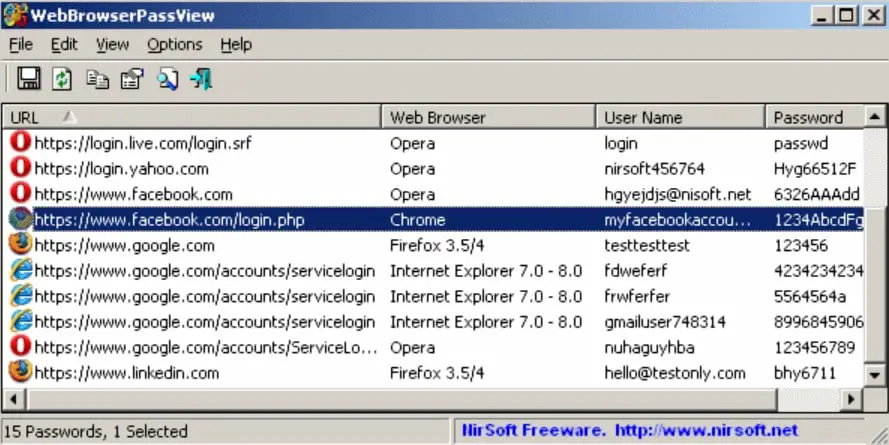889x445 pixels.
Task: Click the Internet Explorer icon on the frwferfer row
Action: coord(20,295)
